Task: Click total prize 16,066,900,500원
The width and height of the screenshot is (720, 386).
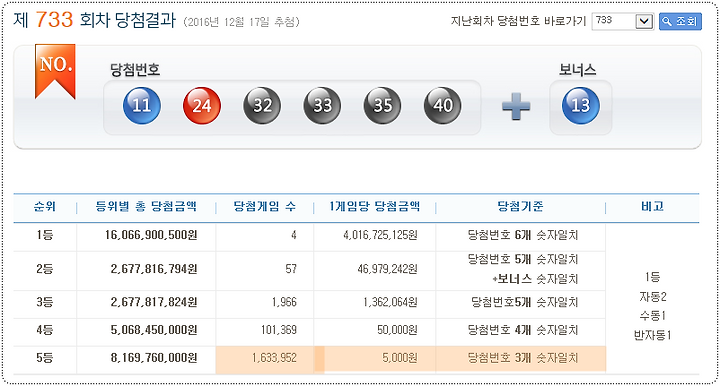Action: (151, 235)
